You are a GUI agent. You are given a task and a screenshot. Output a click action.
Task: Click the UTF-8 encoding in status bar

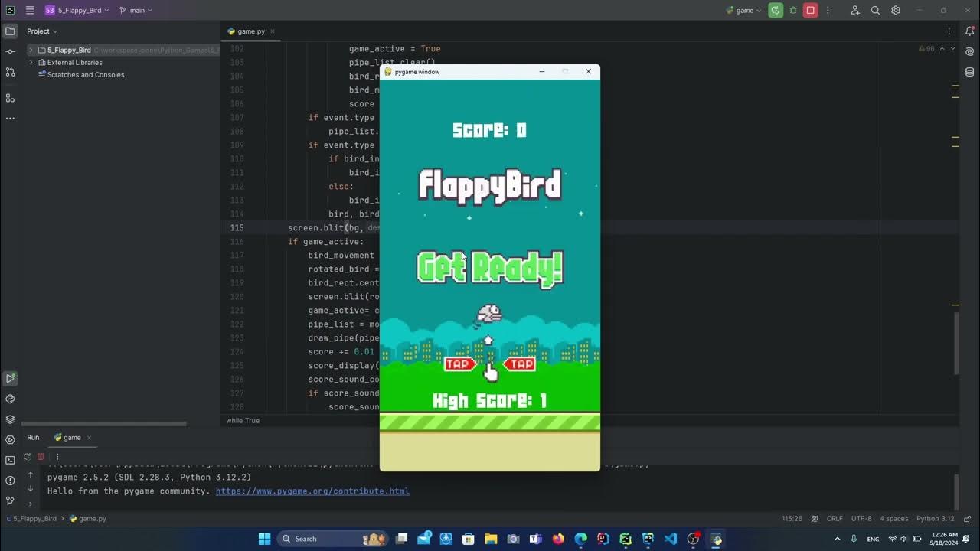pos(861,518)
